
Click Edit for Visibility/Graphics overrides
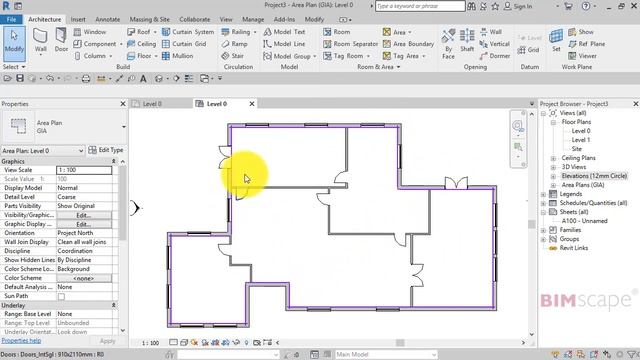coord(84,215)
